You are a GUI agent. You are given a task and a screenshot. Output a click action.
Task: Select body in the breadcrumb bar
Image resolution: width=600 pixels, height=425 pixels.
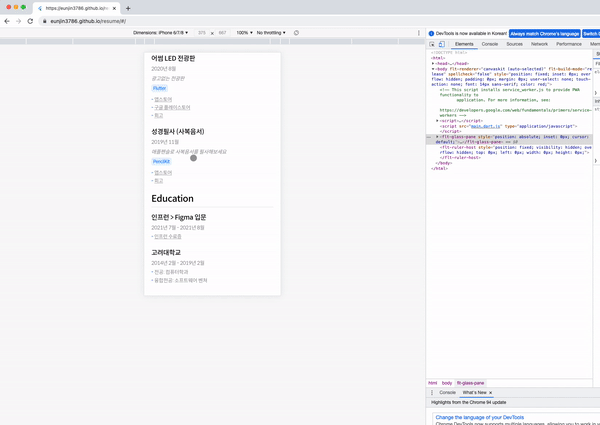point(447,383)
